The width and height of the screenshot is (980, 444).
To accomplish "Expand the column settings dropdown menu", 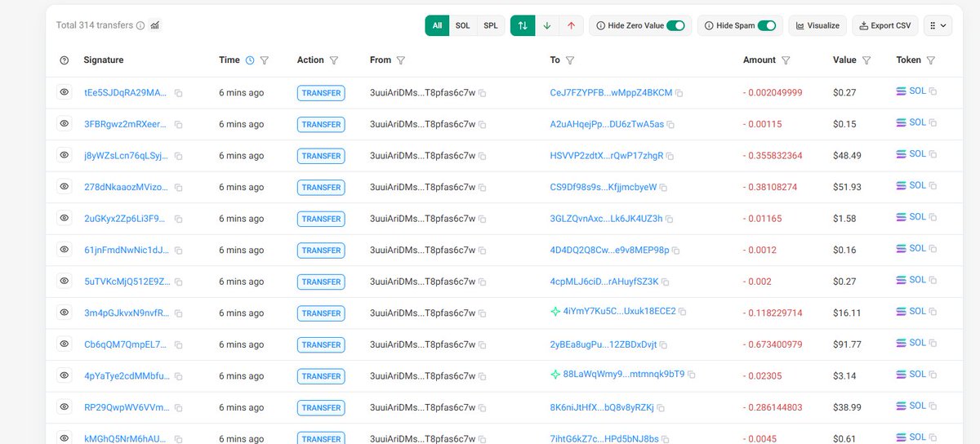I will click(x=938, y=25).
